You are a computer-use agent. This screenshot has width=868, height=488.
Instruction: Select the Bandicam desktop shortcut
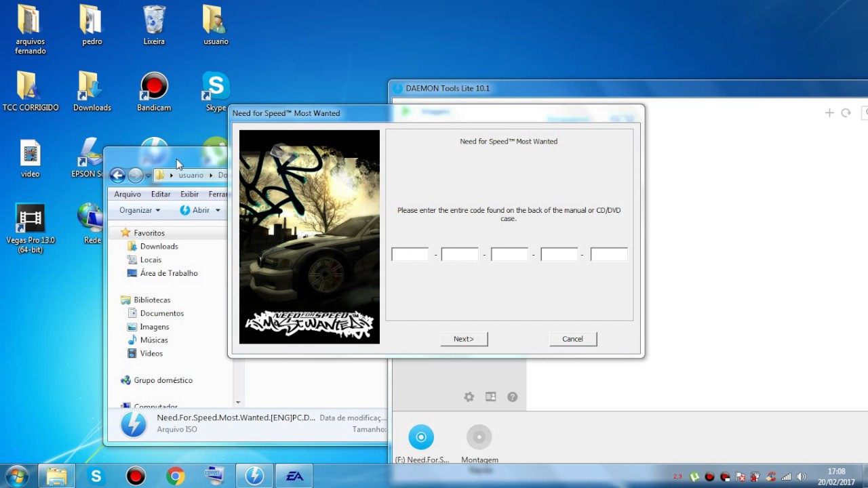coord(154,91)
